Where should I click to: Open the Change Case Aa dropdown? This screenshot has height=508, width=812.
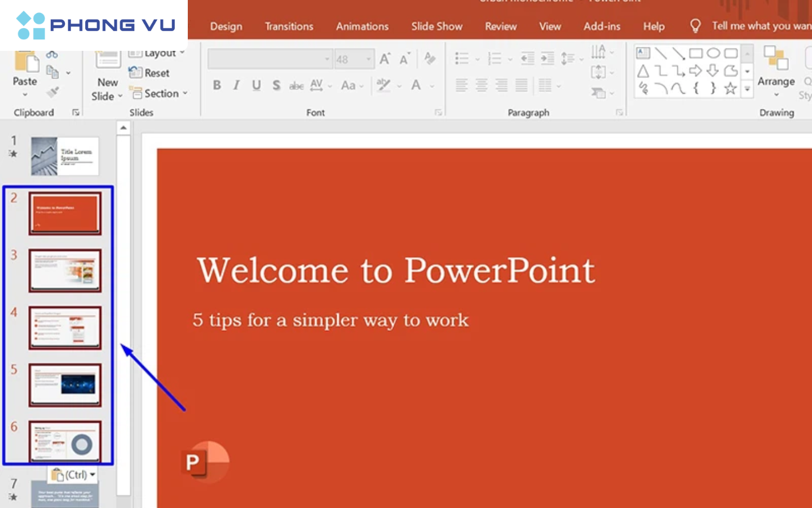pos(352,86)
